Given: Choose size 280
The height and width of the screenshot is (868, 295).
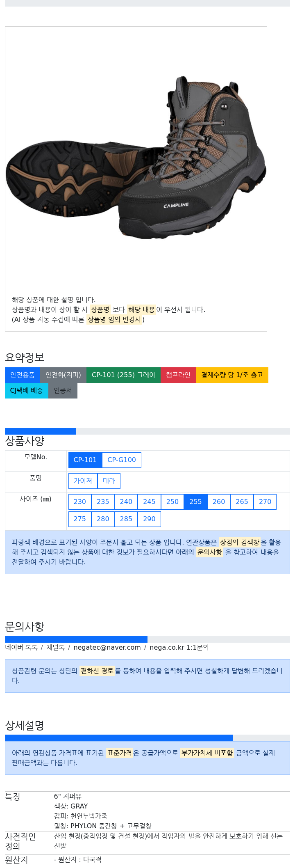Looking at the screenshot, I should [103, 519].
